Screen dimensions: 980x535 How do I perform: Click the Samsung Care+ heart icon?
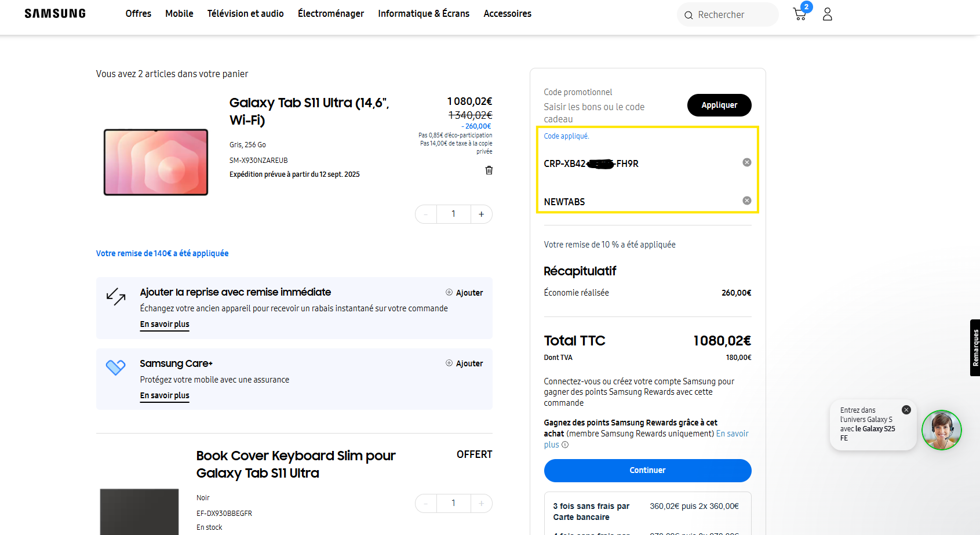tap(116, 367)
